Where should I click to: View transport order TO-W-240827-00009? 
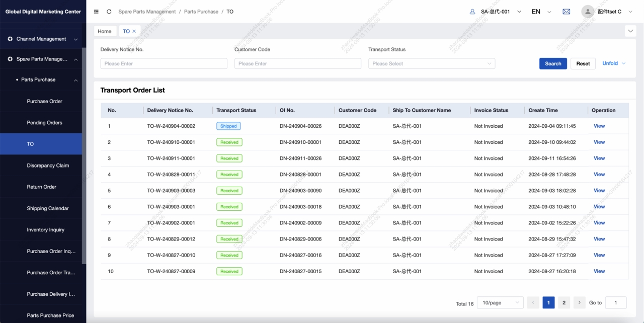pyautogui.click(x=599, y=271)
